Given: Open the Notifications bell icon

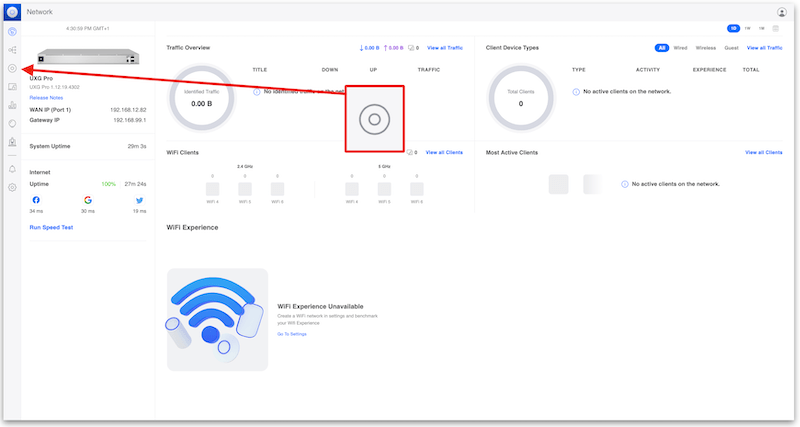Looking at the screenshot, I should pos(12,169).
